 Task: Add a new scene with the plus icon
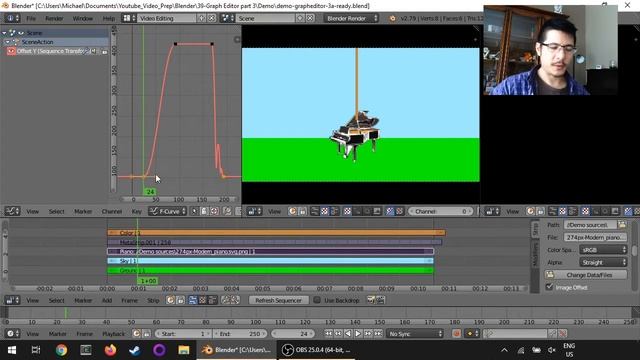click(300, 18)
